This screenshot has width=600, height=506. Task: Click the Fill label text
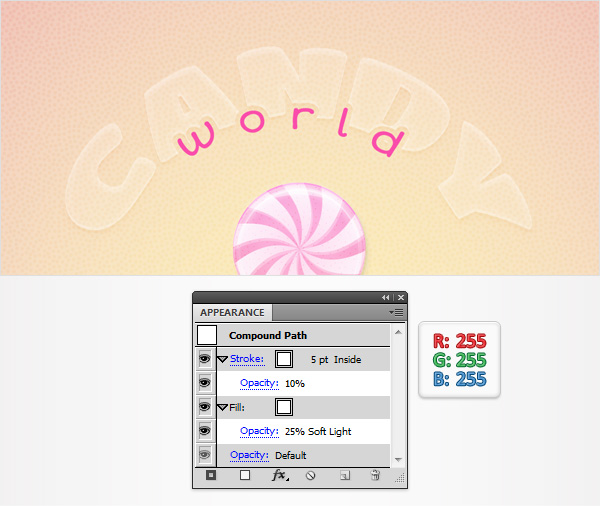tap(236, 407)
